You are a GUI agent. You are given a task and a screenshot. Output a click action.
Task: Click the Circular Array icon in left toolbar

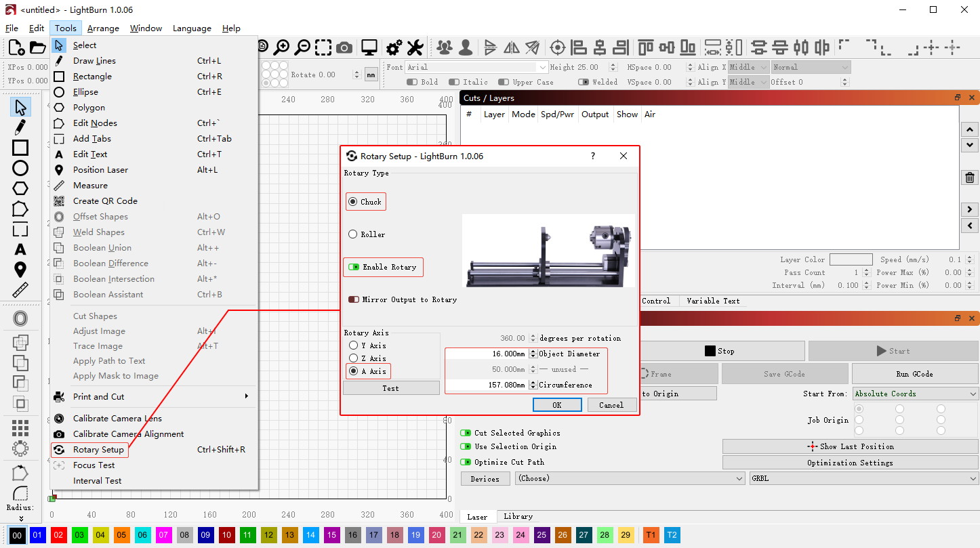[x=20, y=448]
